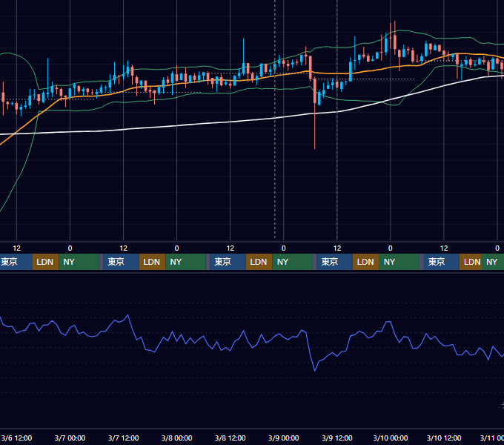Select the NY session block on 3/10
Viewport: 504px width, 445px height.
click(x=493, y=262)
